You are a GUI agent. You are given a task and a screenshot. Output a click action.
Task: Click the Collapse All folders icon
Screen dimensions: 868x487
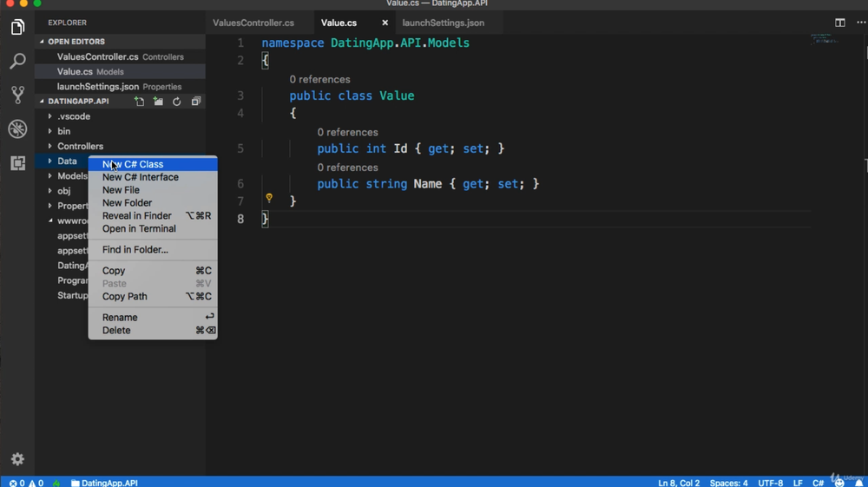coord(196,102)
